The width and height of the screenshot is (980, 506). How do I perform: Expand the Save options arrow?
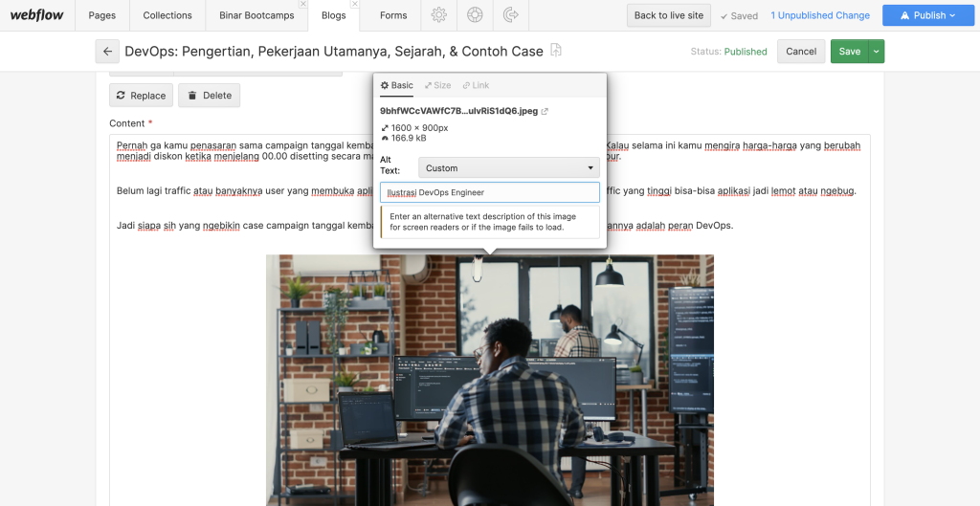(x=877, y=52)
